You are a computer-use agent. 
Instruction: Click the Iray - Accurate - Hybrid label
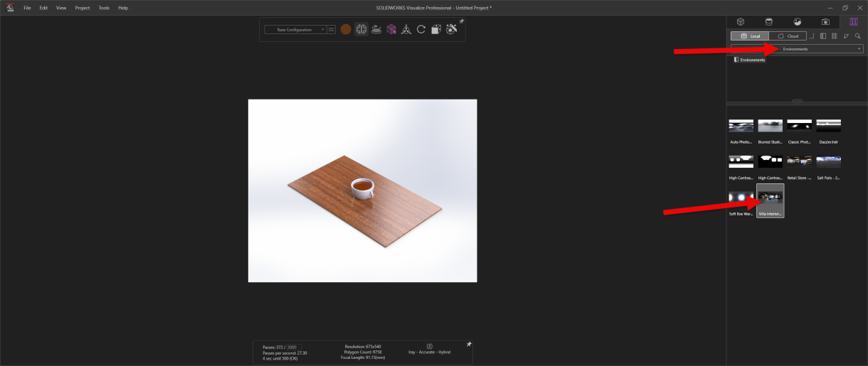click(430, 352)
